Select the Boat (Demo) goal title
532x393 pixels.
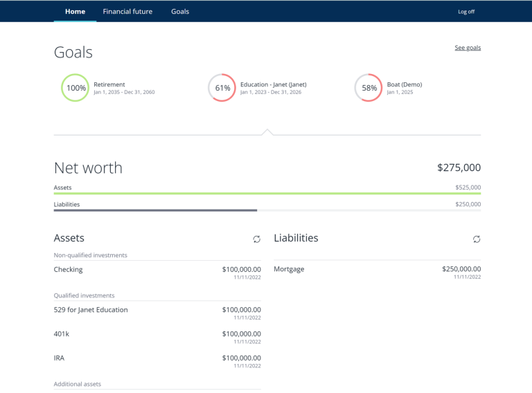(404, 84)
